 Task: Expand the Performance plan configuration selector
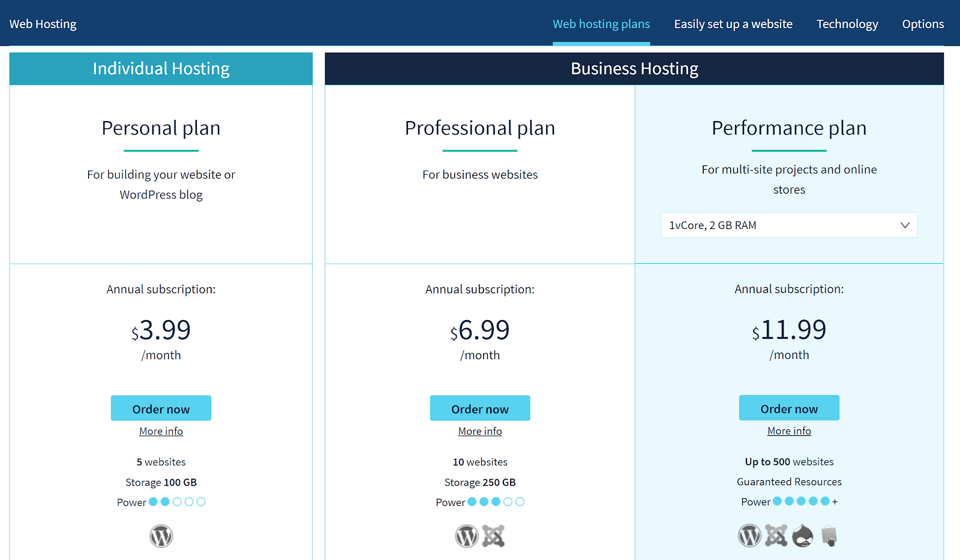pos(789,225)
